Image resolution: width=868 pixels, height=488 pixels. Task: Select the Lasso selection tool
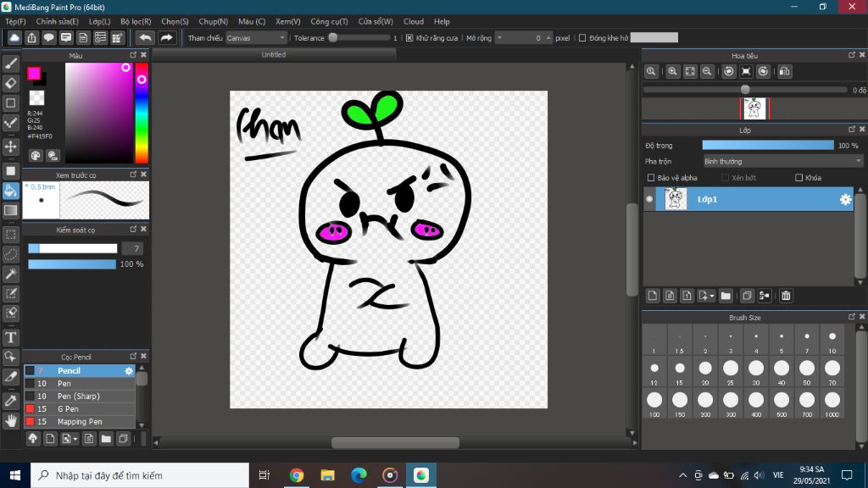pyautogui.click(x=11, y=254)
